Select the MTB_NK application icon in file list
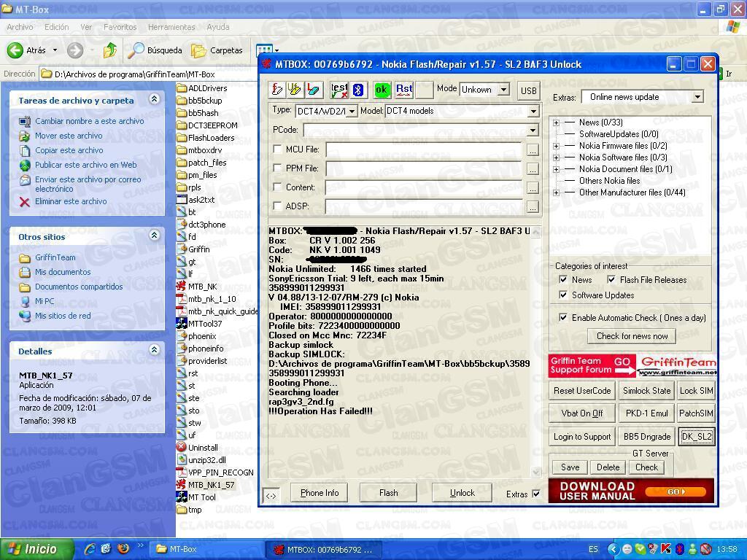Viewport: 747px width, 560px height. click(x=181, y=286)
